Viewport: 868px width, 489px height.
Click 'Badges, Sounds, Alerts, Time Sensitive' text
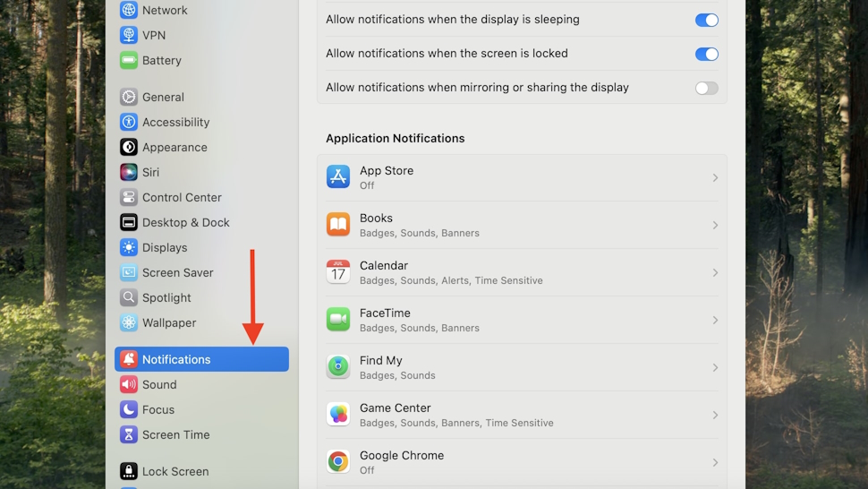(451, 280)
